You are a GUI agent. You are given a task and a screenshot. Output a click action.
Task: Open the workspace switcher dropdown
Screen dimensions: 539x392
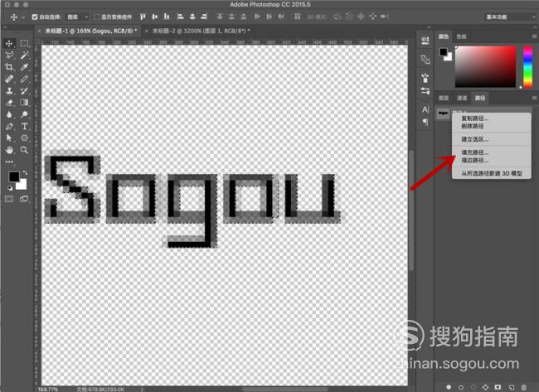510,17
